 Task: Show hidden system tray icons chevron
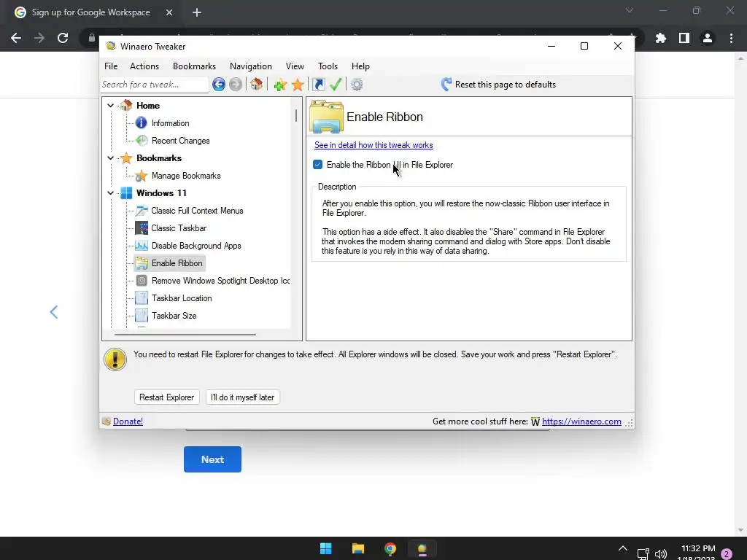coord(623,548)
